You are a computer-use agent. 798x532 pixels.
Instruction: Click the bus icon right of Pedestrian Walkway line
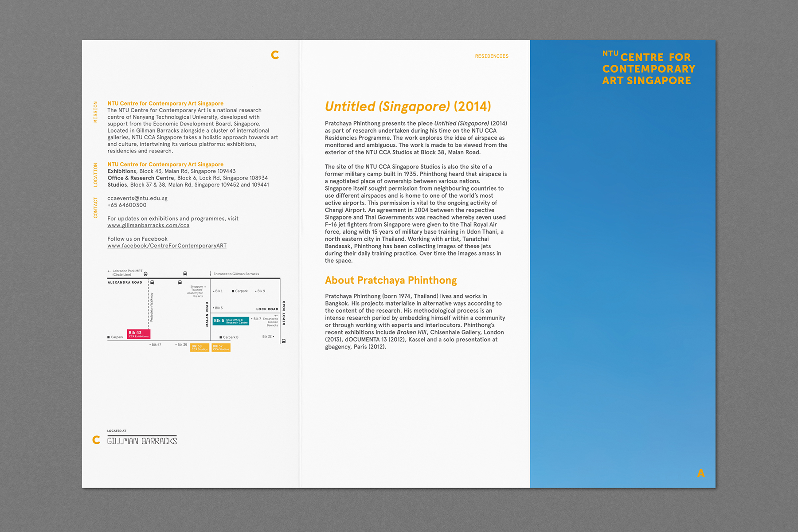coord(152,282)
